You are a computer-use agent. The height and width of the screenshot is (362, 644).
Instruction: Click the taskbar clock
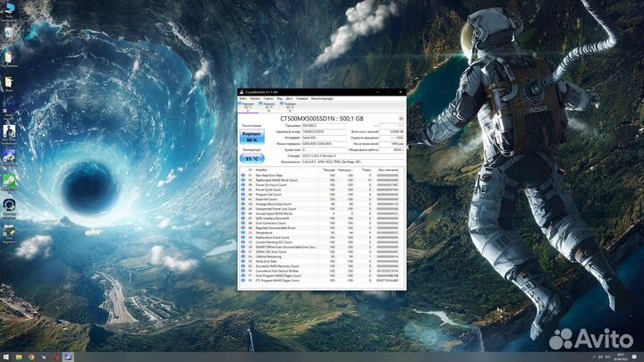click(x=620, y=357)
